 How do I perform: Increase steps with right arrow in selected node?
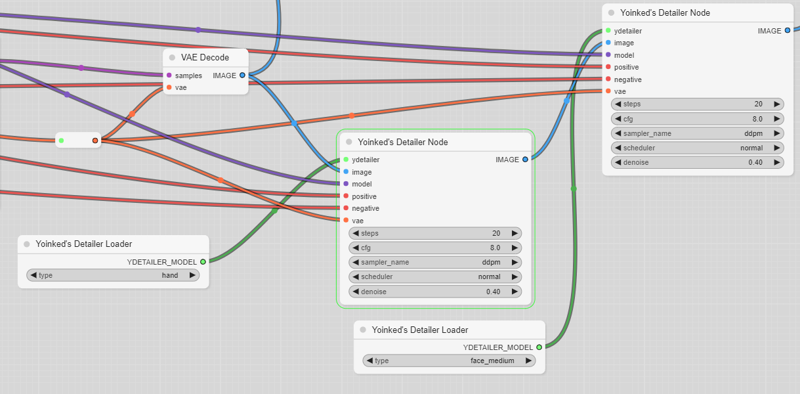click(x=514, y=233)
